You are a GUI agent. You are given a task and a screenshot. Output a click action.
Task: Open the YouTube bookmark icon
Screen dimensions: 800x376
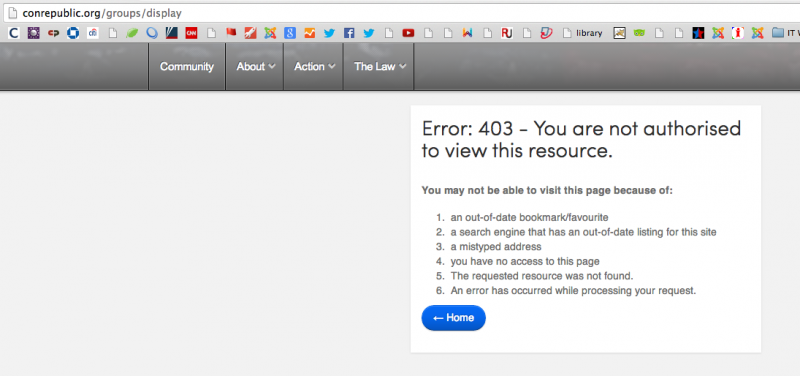[408, 33]
